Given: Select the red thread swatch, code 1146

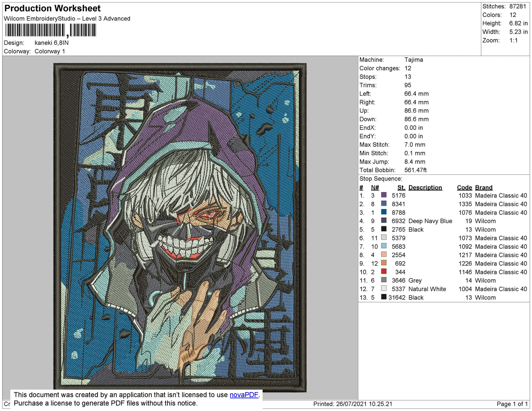Looking at the screenshot, I should point(384,272).
